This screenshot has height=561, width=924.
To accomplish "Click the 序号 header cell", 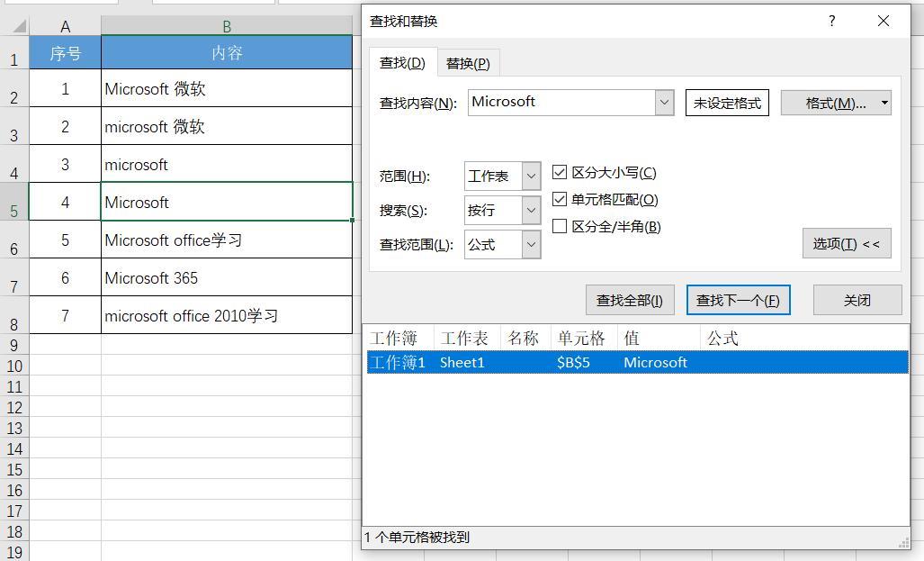I will pos(65,52).
